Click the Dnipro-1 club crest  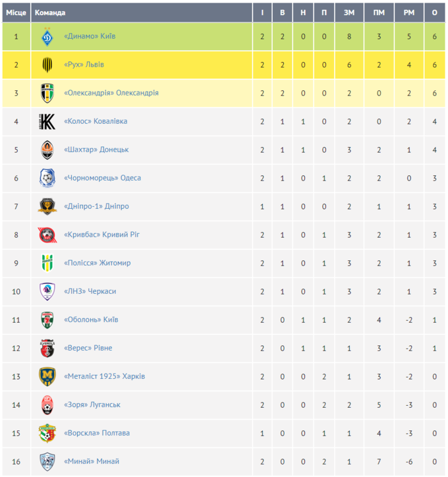tap(47, 207)
